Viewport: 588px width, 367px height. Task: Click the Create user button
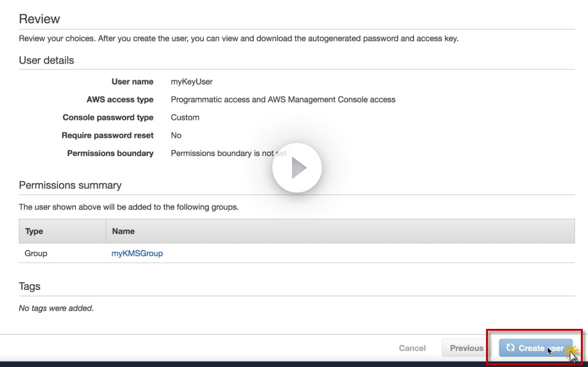(x=536, y=348)
